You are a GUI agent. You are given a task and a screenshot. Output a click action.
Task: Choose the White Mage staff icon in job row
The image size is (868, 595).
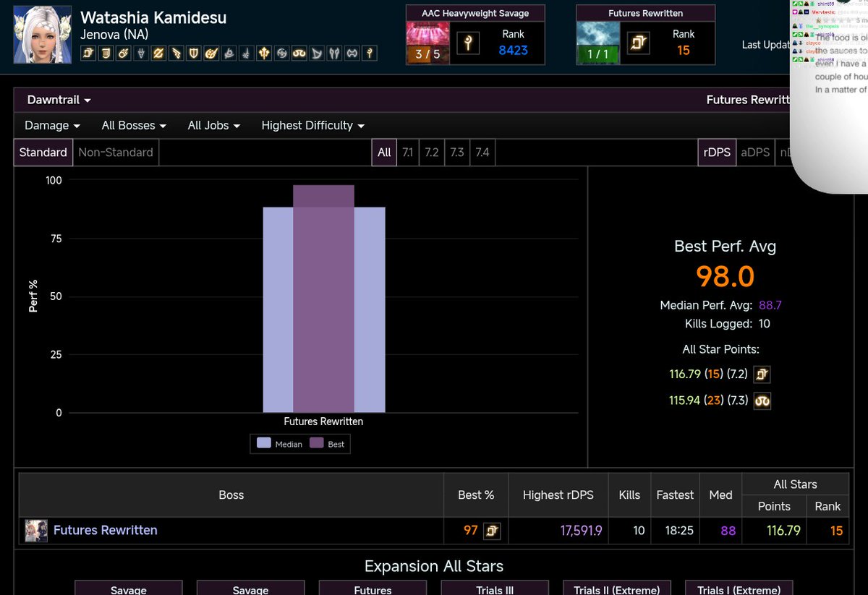370,53
